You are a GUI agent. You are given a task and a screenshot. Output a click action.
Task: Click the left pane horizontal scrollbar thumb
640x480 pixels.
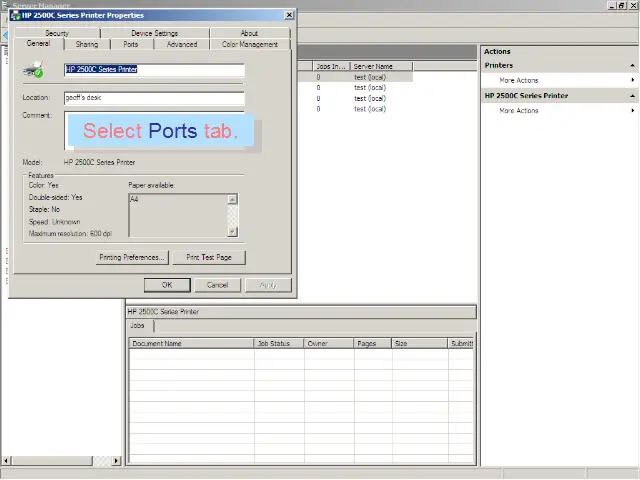pos(51,461)
